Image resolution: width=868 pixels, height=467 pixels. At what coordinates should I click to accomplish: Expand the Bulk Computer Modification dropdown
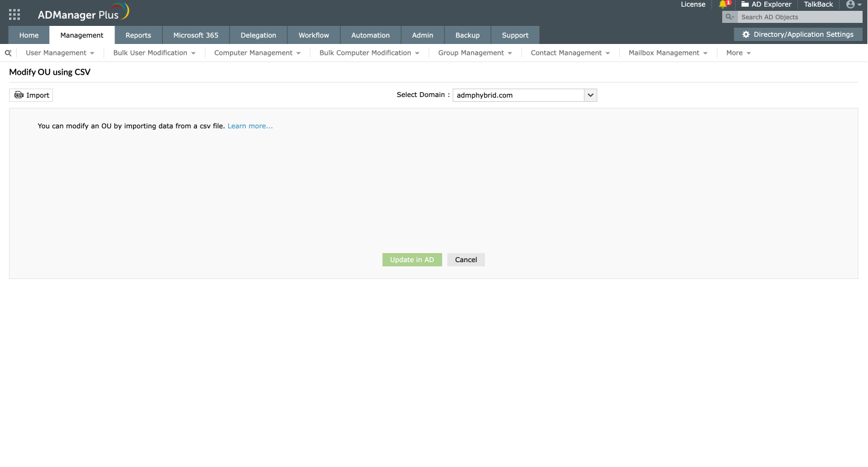[x=369, y=53]
